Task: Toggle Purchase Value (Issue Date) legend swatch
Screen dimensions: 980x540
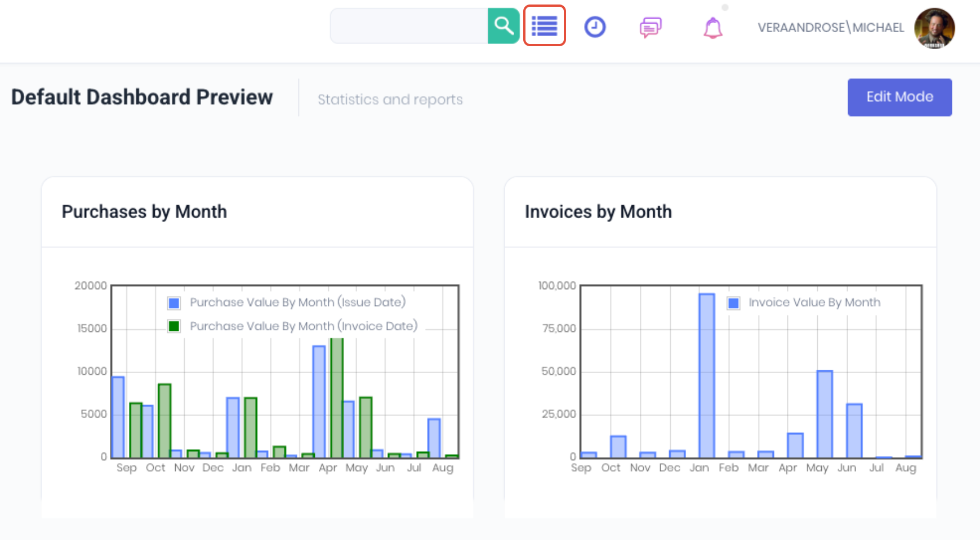Action: (174, 303)
